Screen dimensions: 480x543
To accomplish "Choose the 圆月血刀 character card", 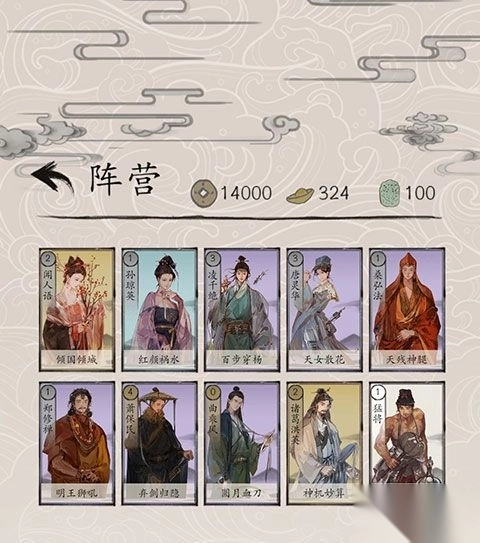I will pos(242,443).
